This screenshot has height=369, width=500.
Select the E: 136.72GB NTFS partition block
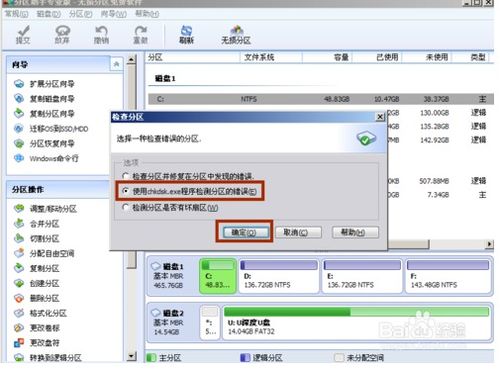[x=362, y=276]
